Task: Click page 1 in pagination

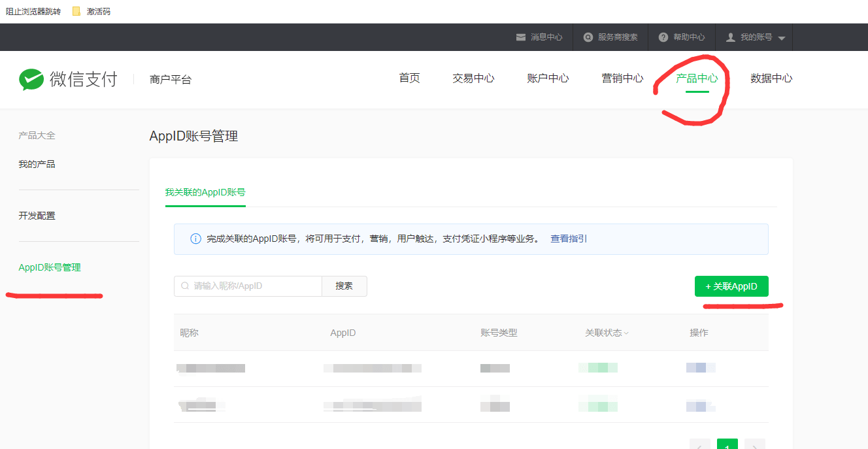Action: 727,444
